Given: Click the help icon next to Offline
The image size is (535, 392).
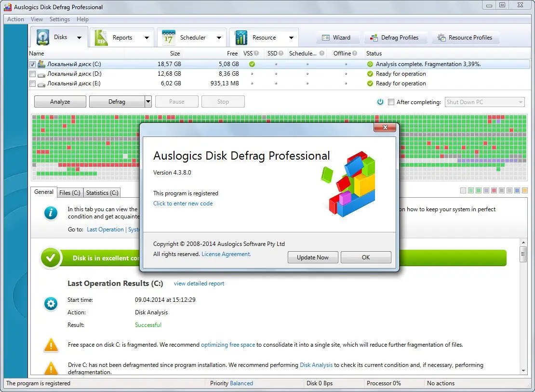Looking at the screenshot, I should [355, 53].
